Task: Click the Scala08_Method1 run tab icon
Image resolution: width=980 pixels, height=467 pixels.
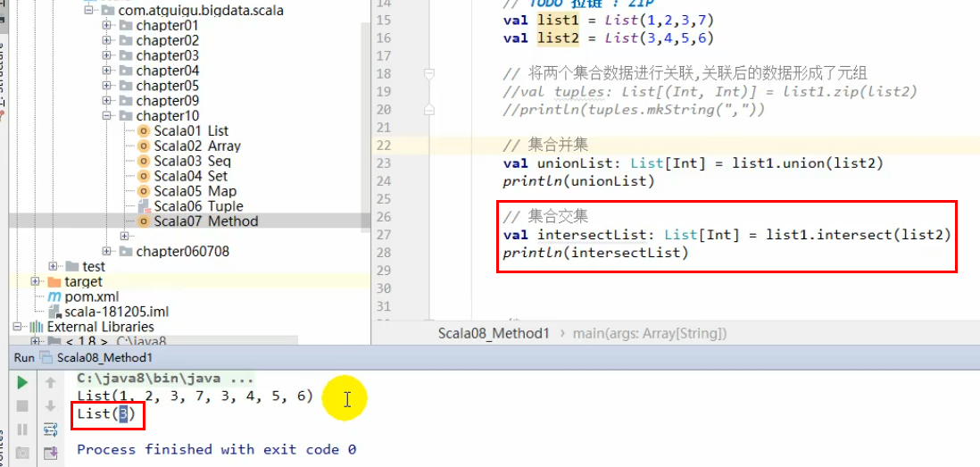Action: tap(46, 357)
